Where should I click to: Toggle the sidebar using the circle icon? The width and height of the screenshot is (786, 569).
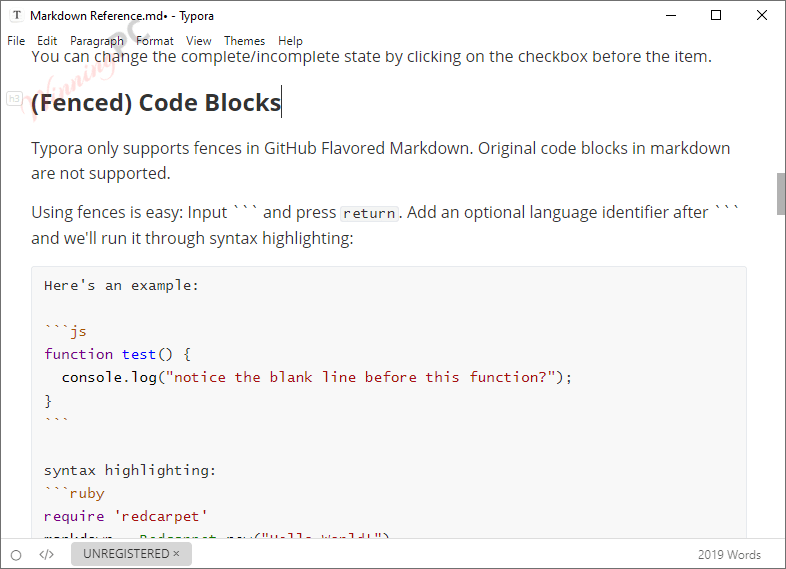[x=16, y=555]
